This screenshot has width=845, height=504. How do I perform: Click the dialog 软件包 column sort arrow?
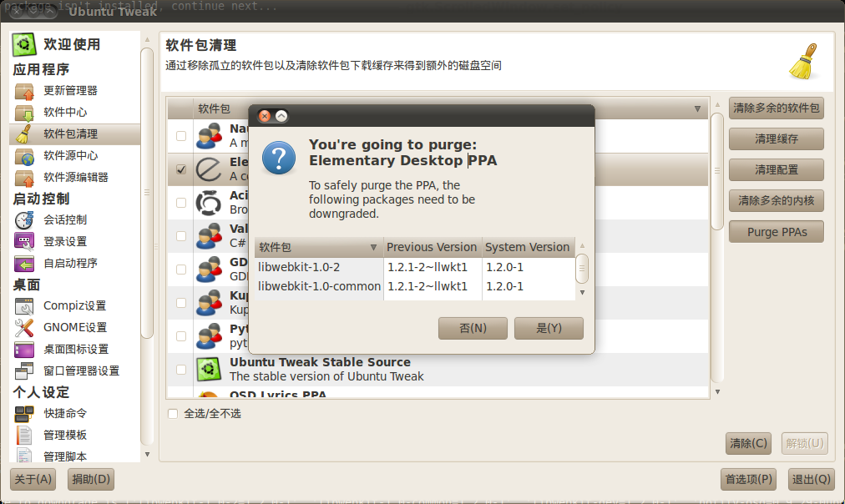373,247
